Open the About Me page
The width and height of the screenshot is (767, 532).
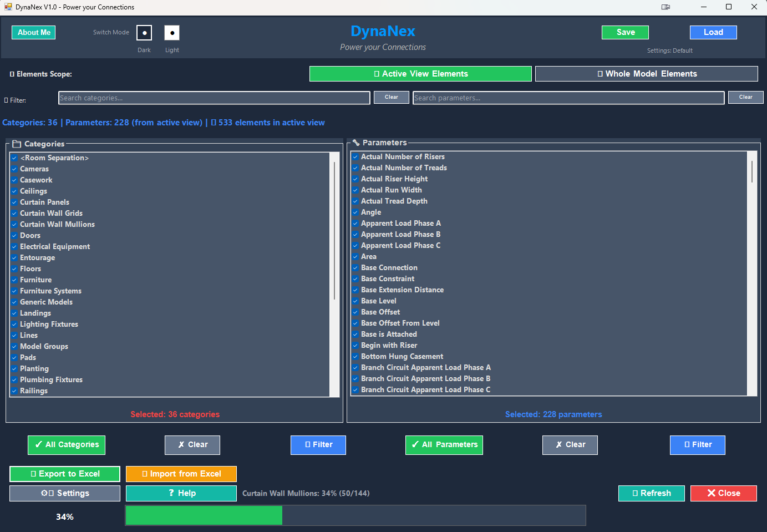33,32
